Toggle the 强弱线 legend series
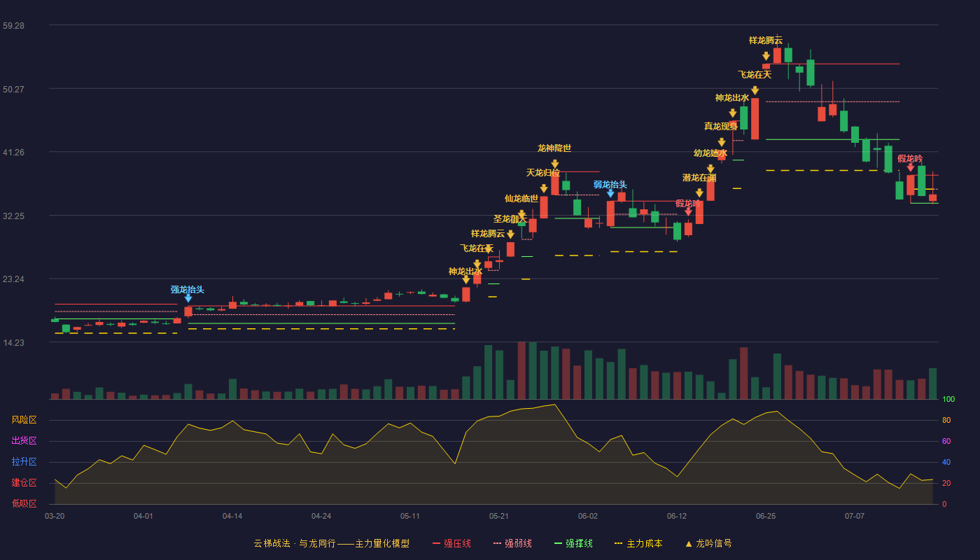 pyautogui.click(x=512, y=543)
